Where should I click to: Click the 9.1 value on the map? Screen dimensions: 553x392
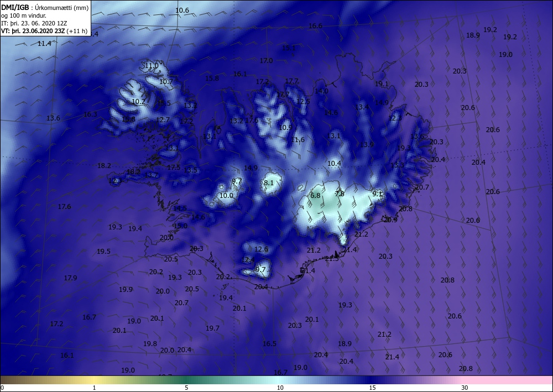click(x=377, y=194)
